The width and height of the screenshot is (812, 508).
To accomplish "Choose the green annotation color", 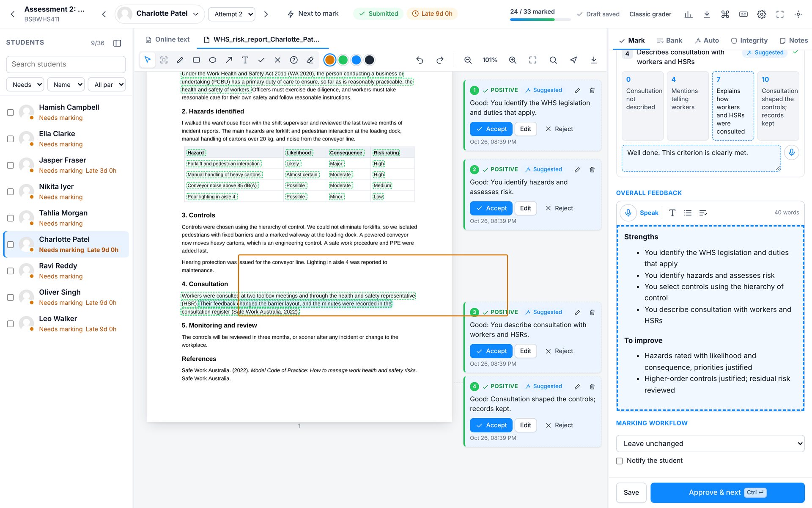I will coord(343,60).
